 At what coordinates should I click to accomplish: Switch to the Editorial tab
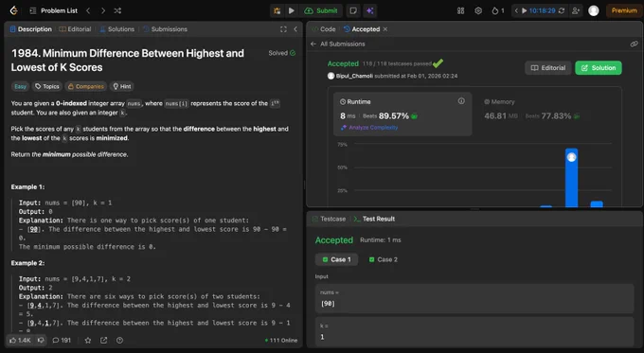(x=75, y=29)
